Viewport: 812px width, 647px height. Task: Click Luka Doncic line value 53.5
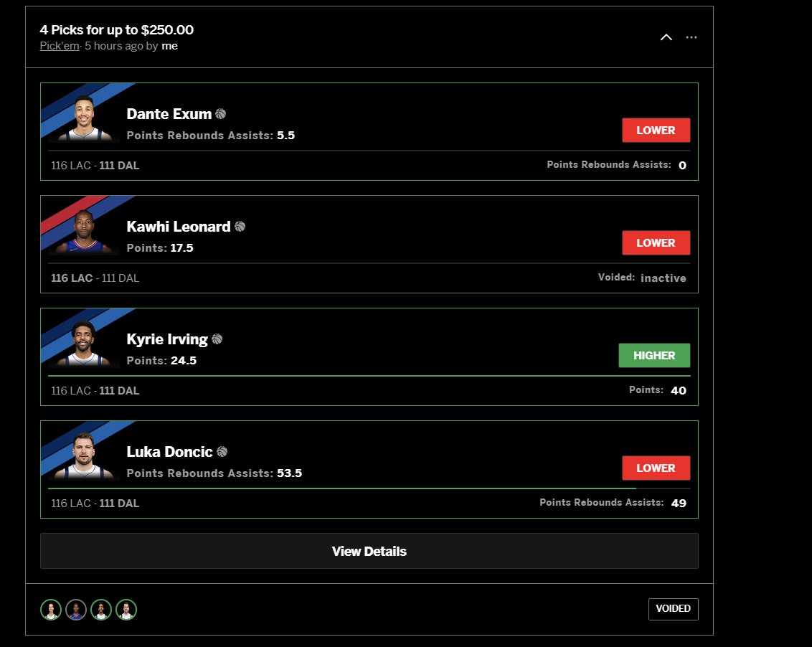coord(290,473)
